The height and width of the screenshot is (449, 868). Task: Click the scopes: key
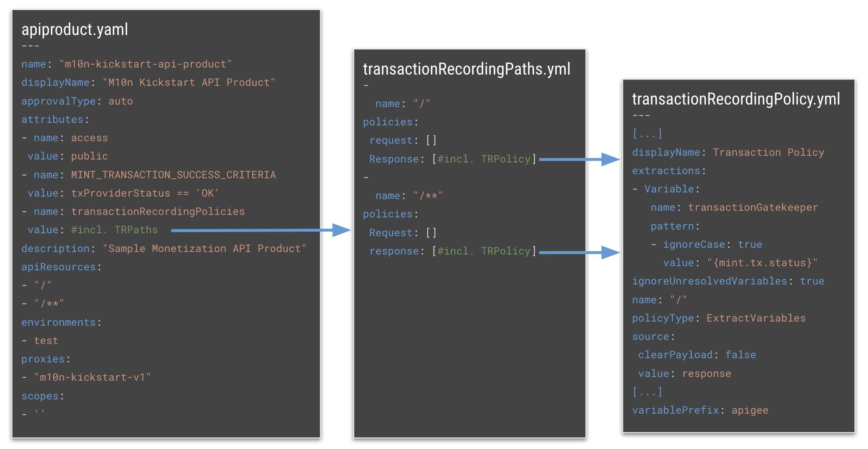point(43,396)
